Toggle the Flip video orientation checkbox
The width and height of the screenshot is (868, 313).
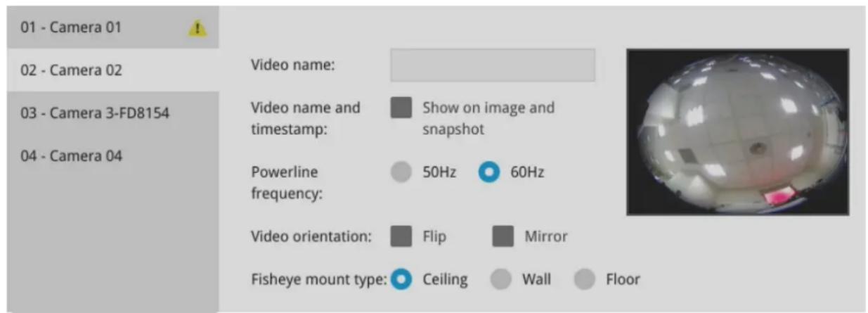(401, 236)
